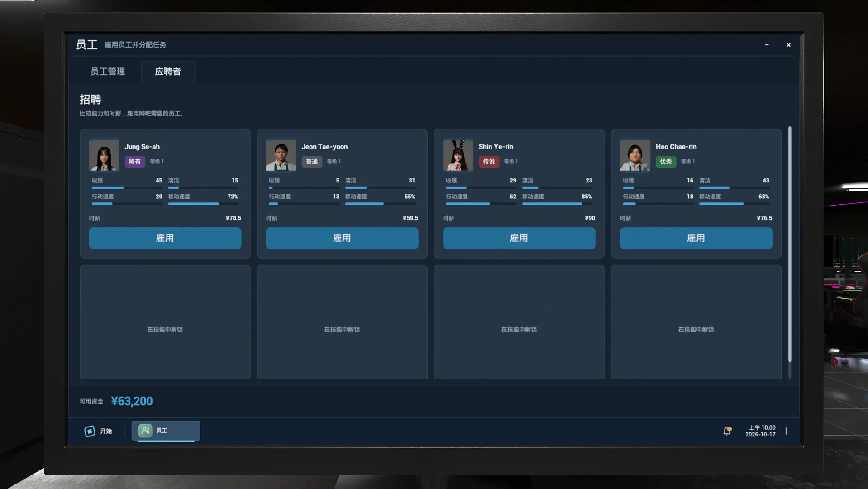868x489 pixels.
Task: Click the 稀有 rarity badge
Action: coord(135,162)
